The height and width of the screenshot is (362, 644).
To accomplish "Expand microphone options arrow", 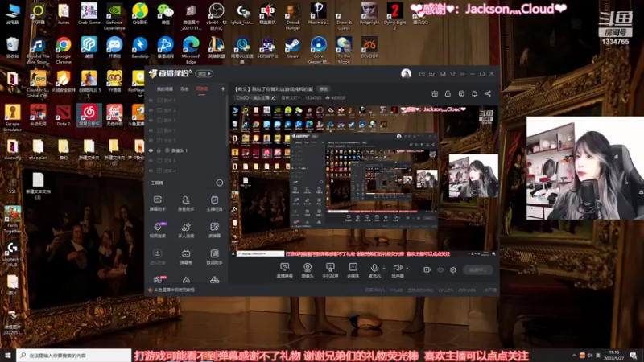I will (384, 269).
